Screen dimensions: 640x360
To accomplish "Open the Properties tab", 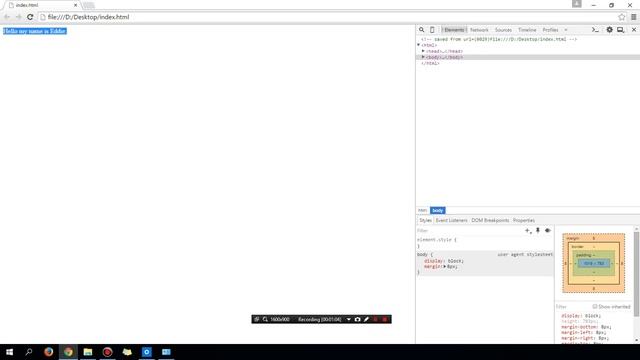I will (x=524, y=220).
